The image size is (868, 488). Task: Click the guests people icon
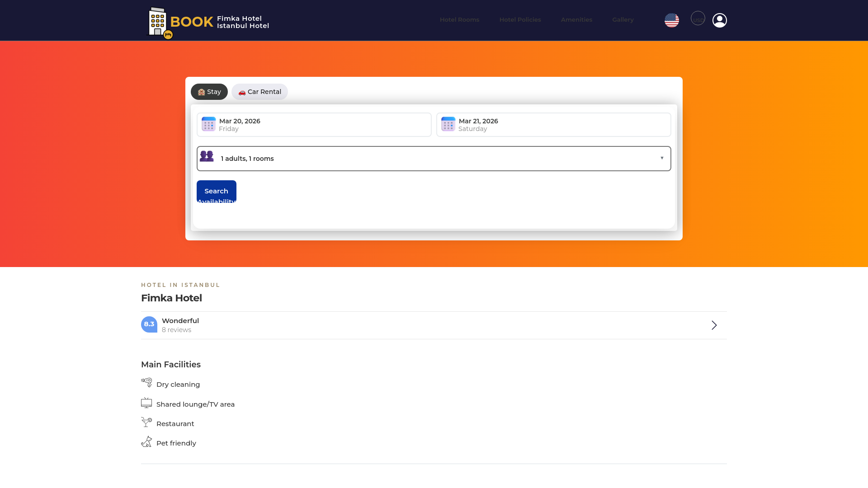coord(207,156)
